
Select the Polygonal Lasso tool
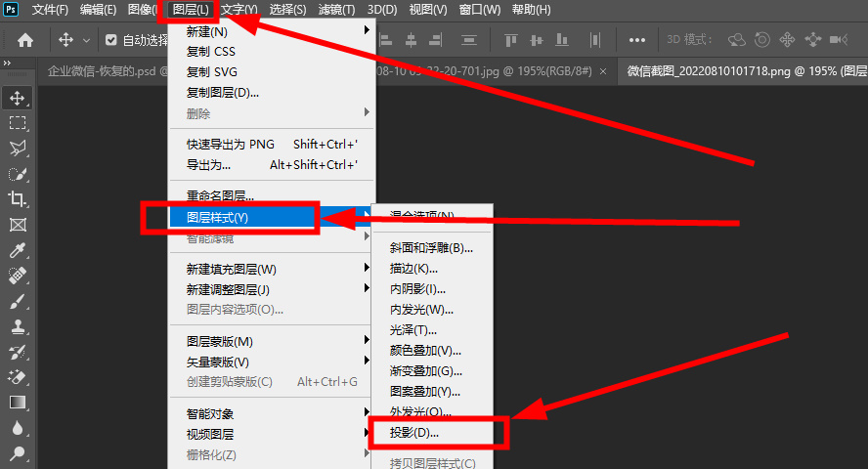[18, 149]
